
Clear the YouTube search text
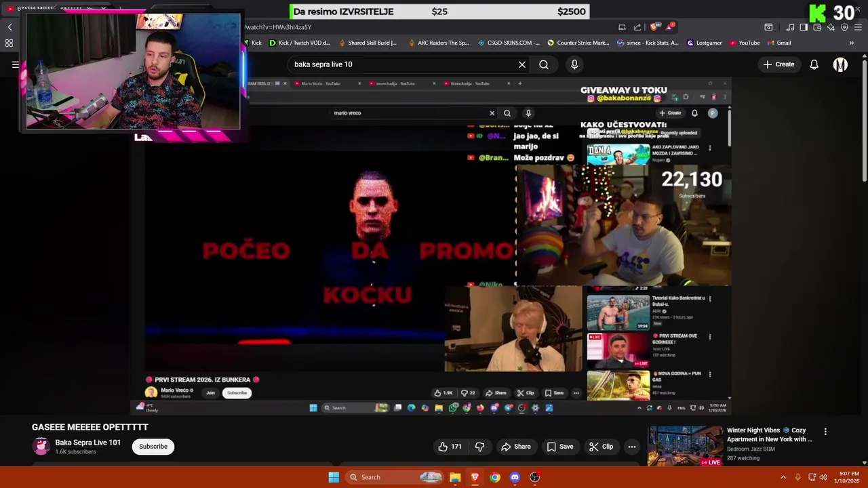[522, 64]
